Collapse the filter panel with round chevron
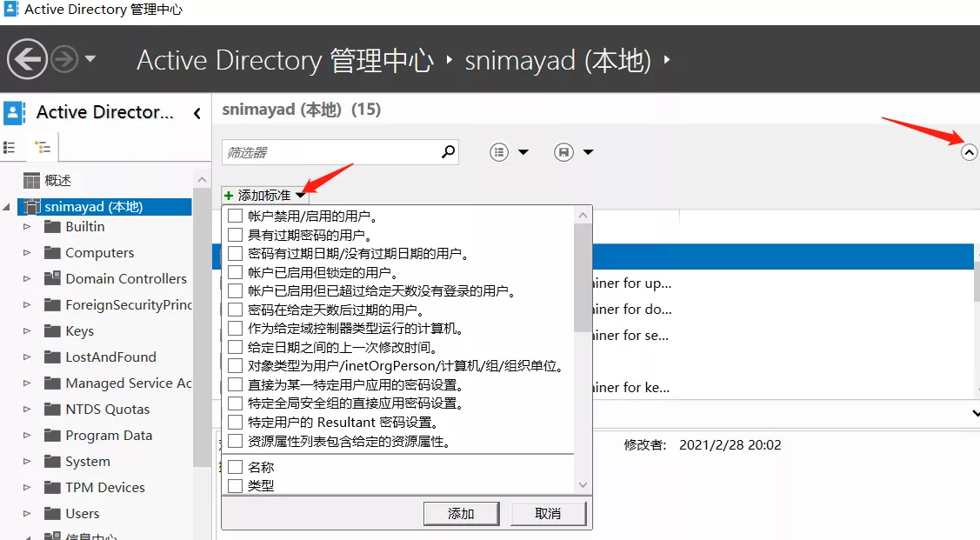980x540 pixels. click(x=969, y=152)
